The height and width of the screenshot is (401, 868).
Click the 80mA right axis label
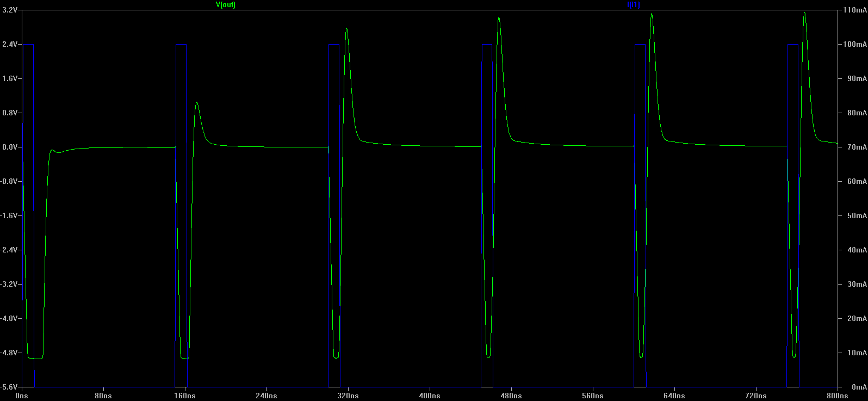point(857,113)
